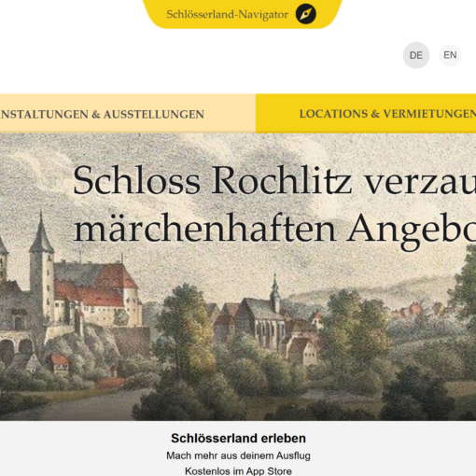Click the tall pointed castle tower

coord(41,268)
